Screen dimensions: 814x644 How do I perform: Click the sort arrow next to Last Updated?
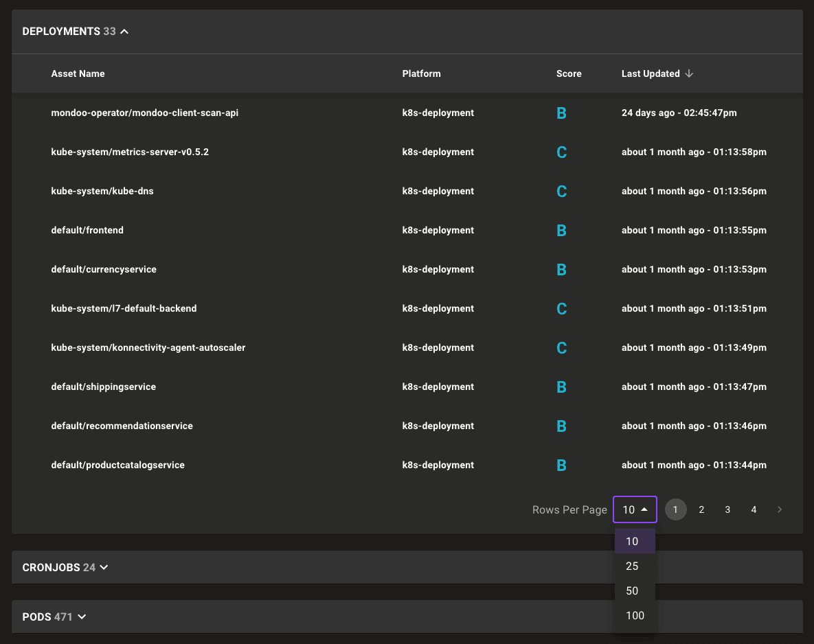tap(689, 73)
